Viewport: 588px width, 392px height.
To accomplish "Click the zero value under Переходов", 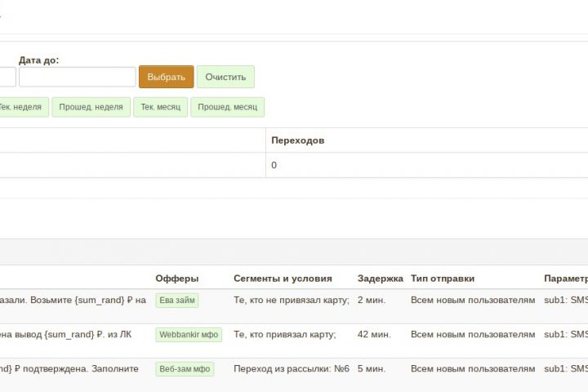I will pyautogui.click(x=274, y=165).
